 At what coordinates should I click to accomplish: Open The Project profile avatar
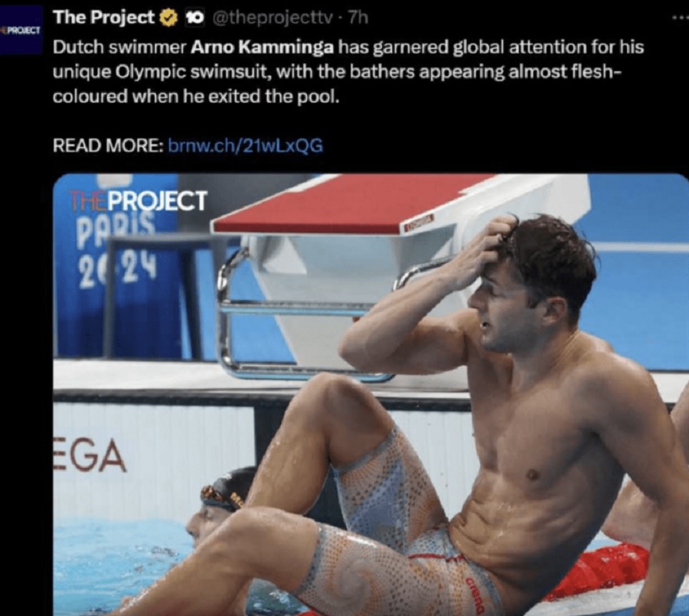[21, 30]
